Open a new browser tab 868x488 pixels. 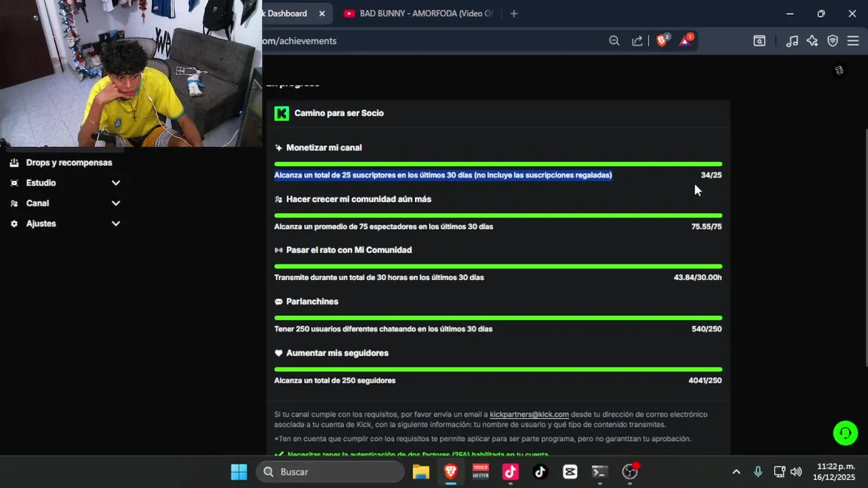[514, 14]
